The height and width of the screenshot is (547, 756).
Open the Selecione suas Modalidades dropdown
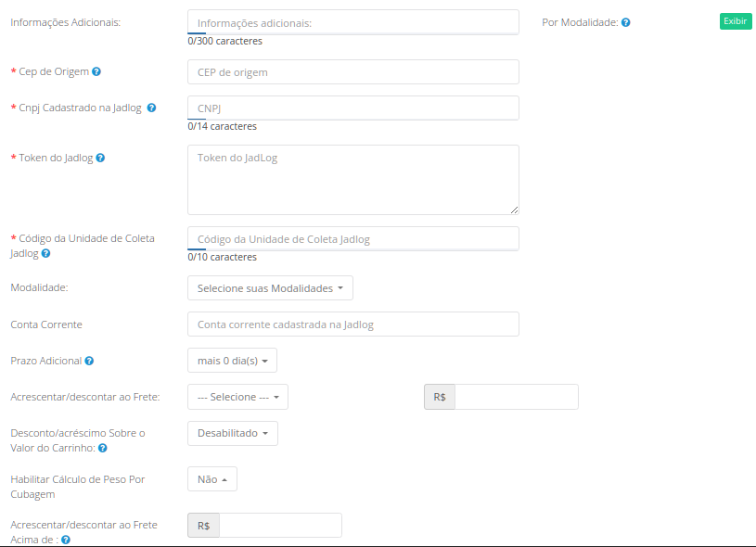tap(270, 288)
